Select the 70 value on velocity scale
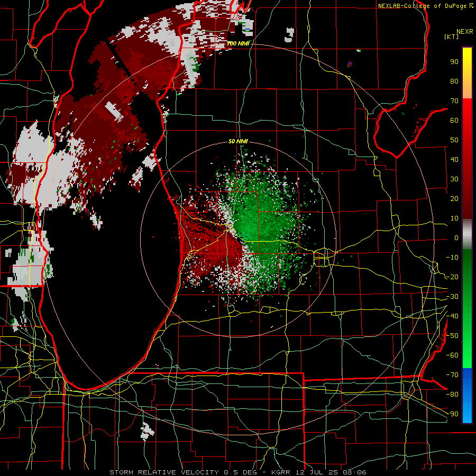This screenshot has width=476, height=476. coord(454,101)
